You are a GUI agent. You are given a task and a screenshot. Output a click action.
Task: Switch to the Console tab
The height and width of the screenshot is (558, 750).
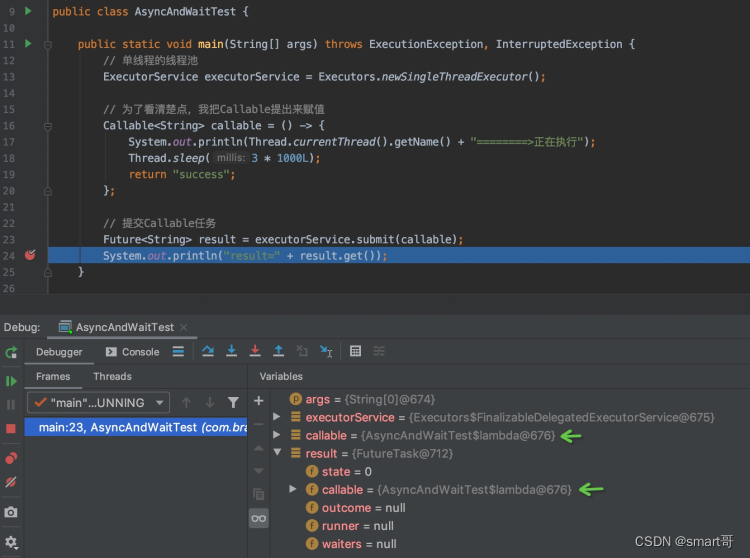[132, 352]
